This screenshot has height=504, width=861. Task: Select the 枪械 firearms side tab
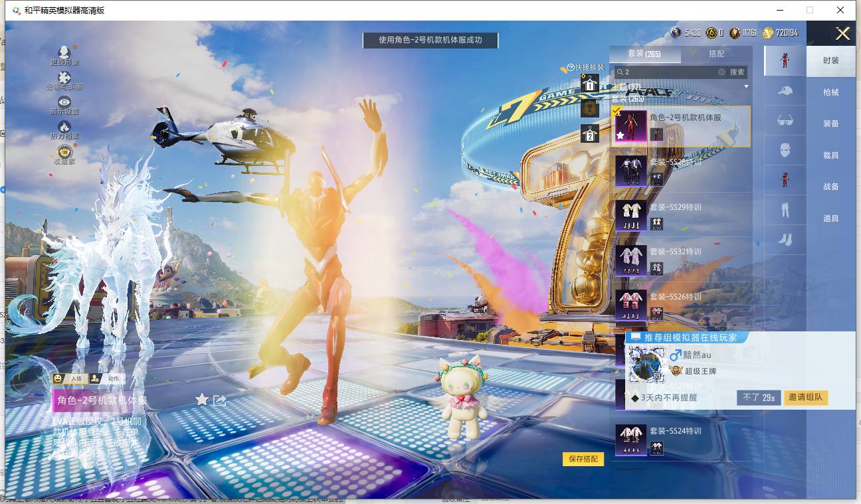[831, 92]
